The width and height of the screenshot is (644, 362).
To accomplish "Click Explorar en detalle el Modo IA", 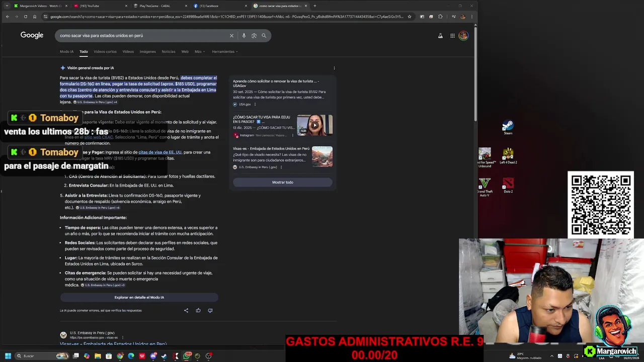I will [139, 298].
